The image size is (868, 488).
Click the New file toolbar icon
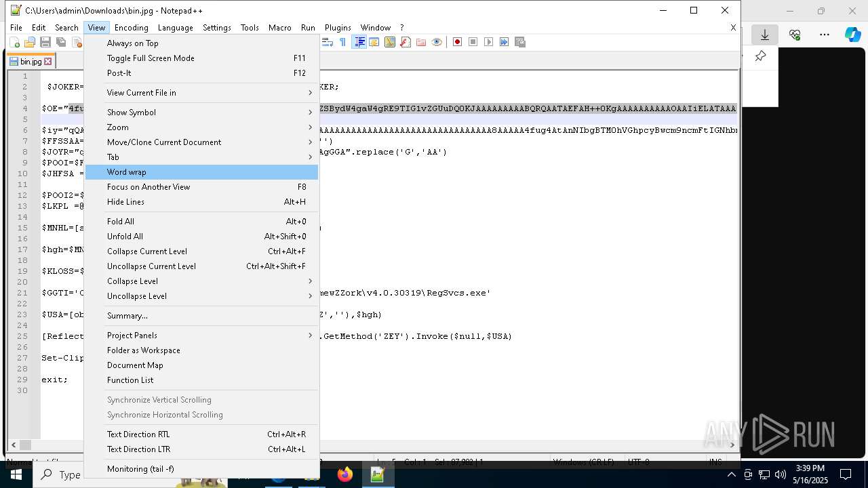pyautogui.click(x=14, y=42)
